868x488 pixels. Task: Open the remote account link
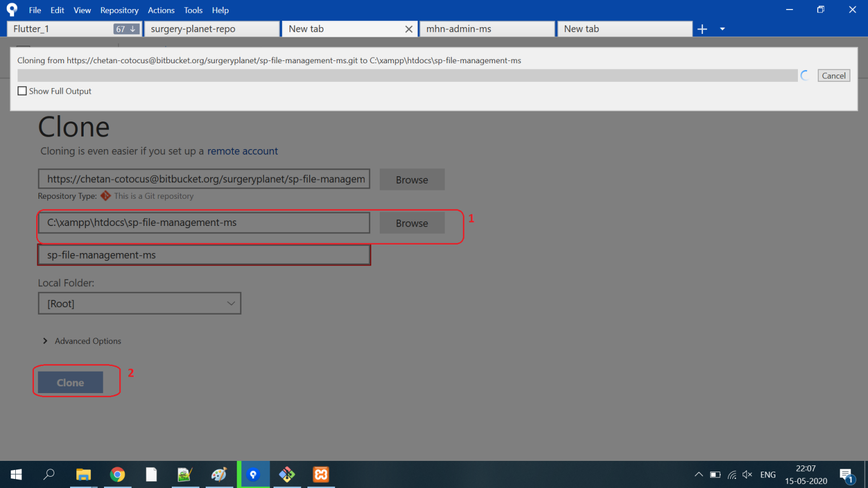[242, 151]
